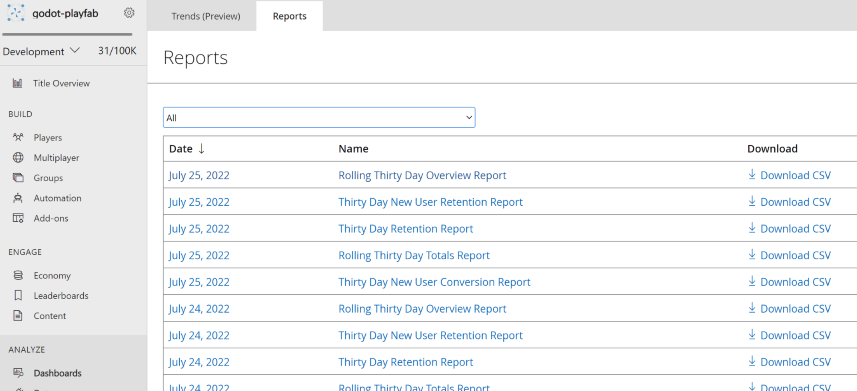Click the godot-playfab title name

click(66, 14)
